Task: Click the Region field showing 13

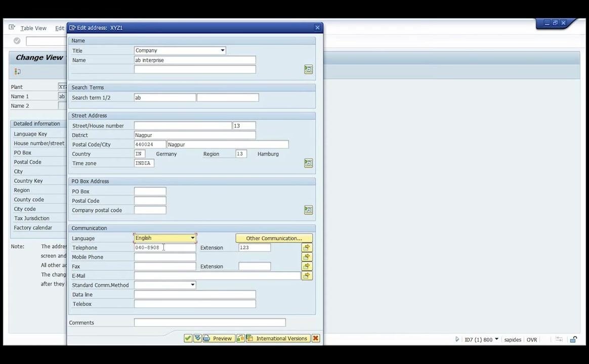Action: [241, 154]
